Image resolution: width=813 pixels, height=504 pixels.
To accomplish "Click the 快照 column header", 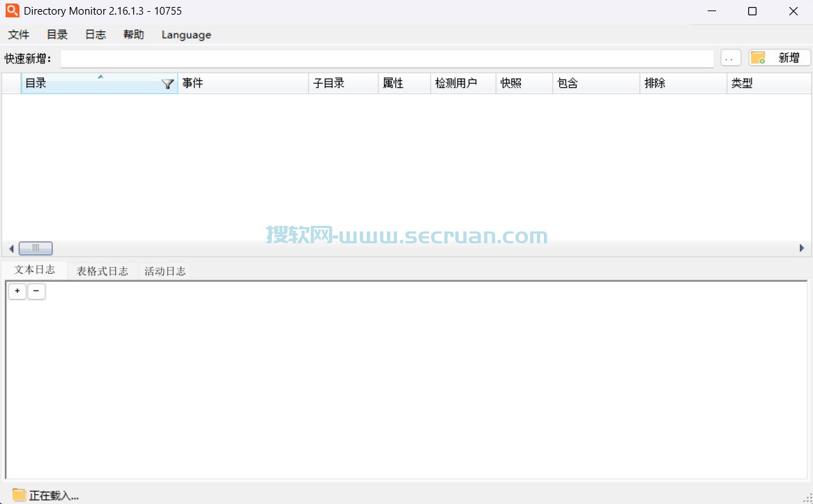I will [x=524, y=83].
